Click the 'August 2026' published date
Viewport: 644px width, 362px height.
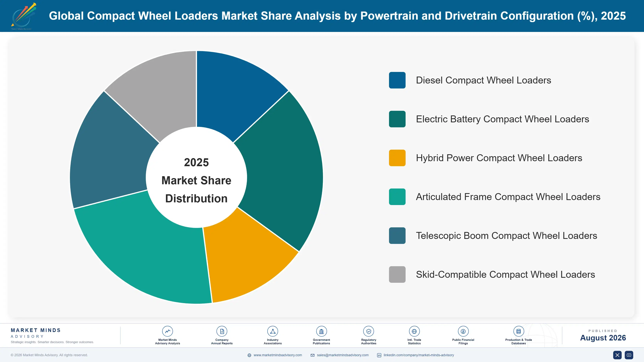tap(603, 338)
